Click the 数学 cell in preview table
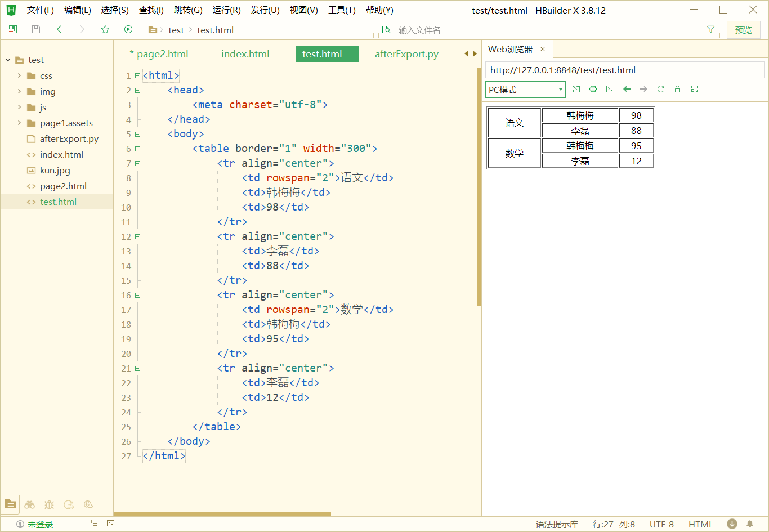 click(514, 153)
